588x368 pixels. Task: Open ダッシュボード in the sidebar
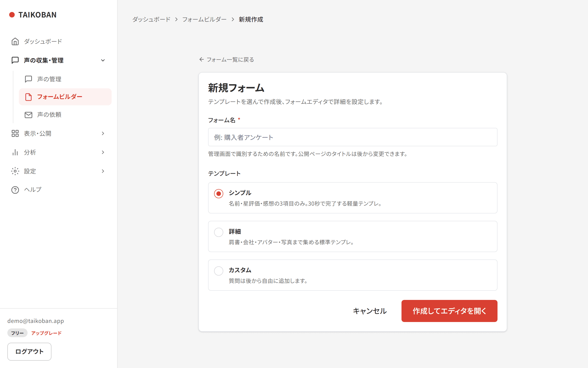click(59, 41)
